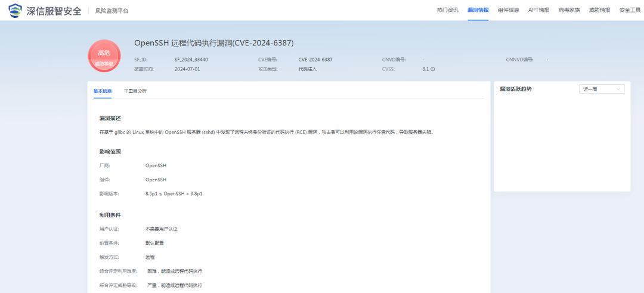
Task: Click the CVE编号 value CVE-2024-6387
Action: point(315,60)
